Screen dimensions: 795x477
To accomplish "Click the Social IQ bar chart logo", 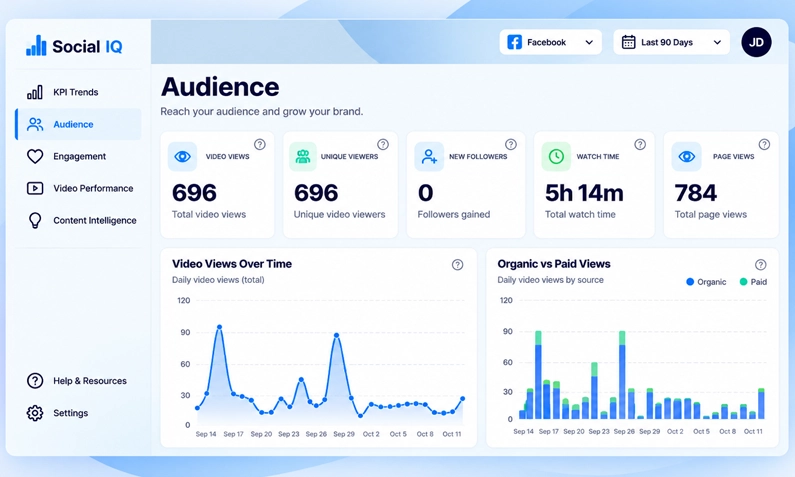I will (36, 46).
